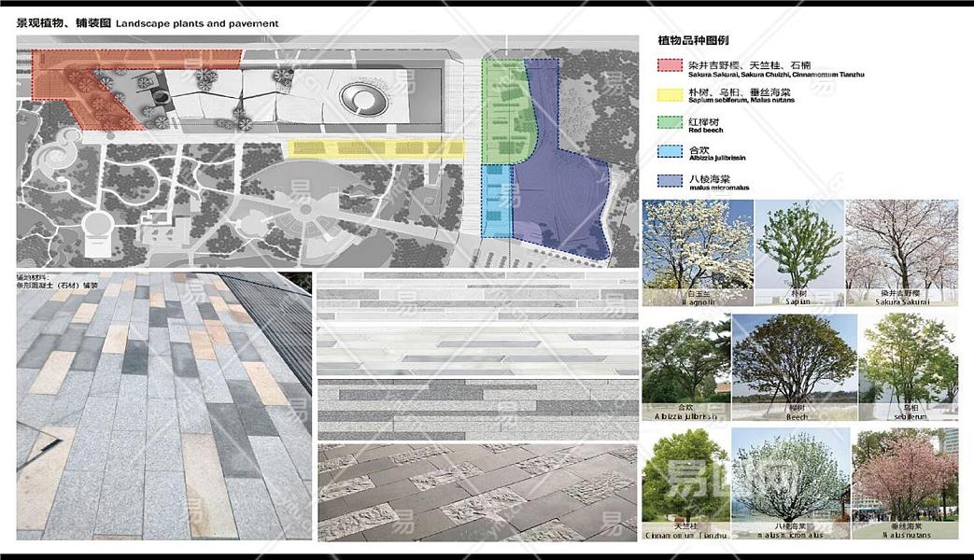Viewport: 974px width, 560px height.
Task: Select the pink Malus nutans tree photo
Action: (x=905, y=483)
